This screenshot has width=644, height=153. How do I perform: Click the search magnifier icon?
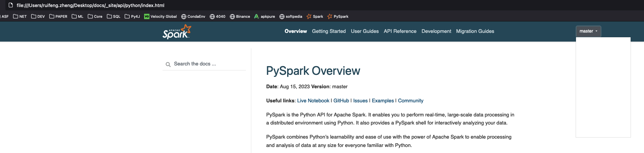168,64
